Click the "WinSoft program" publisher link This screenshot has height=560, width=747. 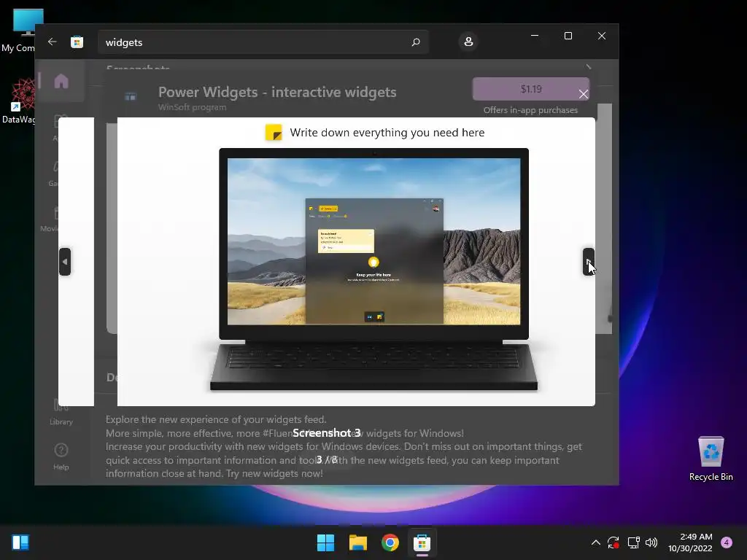192,107
